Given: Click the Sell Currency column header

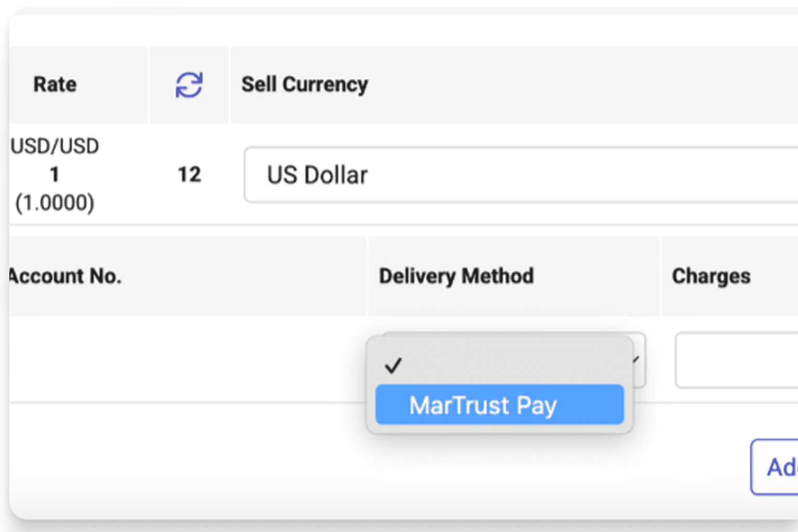Looking at the screenshot, I should click(x=305, y=84).
